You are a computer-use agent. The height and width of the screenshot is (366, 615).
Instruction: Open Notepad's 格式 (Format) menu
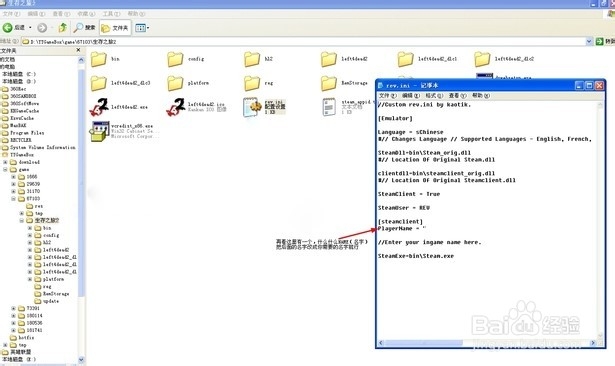(x=434, y=95)
